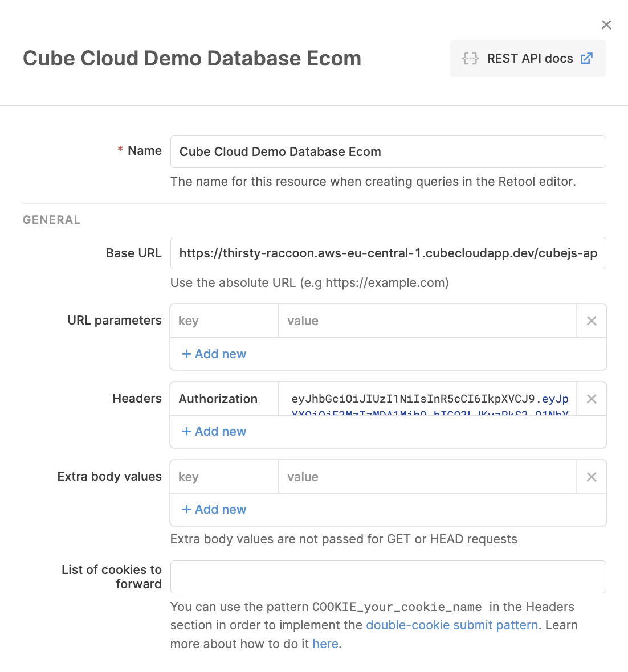This screenshot has height=672, width=628.
Task: Add new header entry
Action: pyautogui.click(x=214, y=432)
